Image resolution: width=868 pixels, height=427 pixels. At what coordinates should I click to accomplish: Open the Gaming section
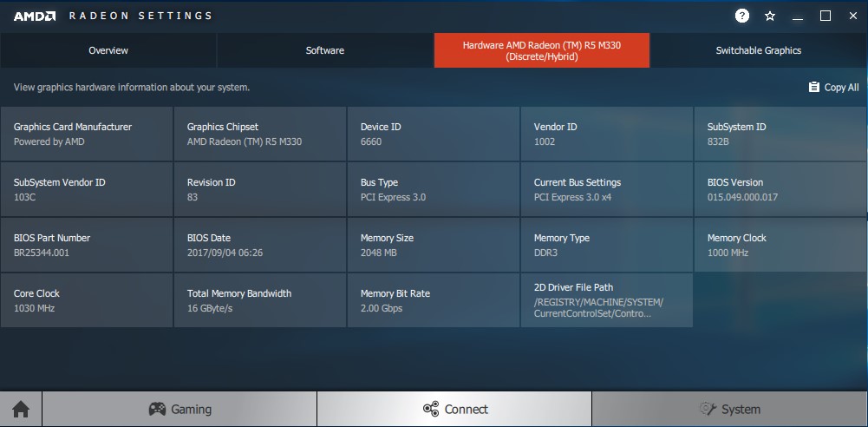click(x=179, y=410)
